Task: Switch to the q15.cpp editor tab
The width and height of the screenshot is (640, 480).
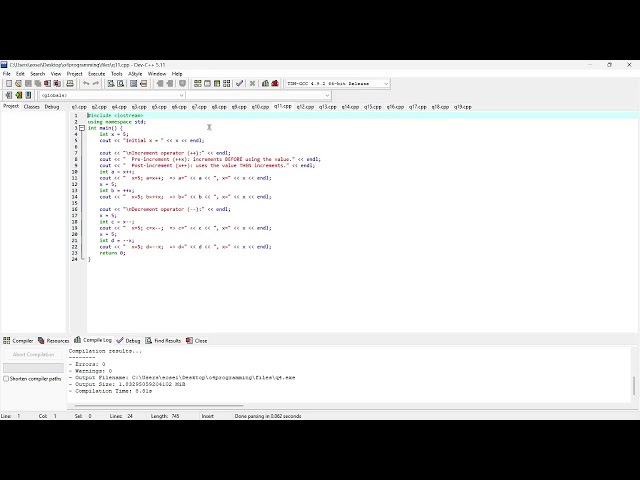Action: tap(373, 107)
